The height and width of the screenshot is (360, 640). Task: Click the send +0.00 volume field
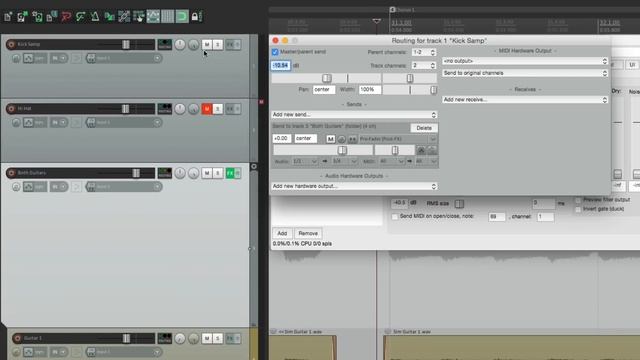[282, 139]
